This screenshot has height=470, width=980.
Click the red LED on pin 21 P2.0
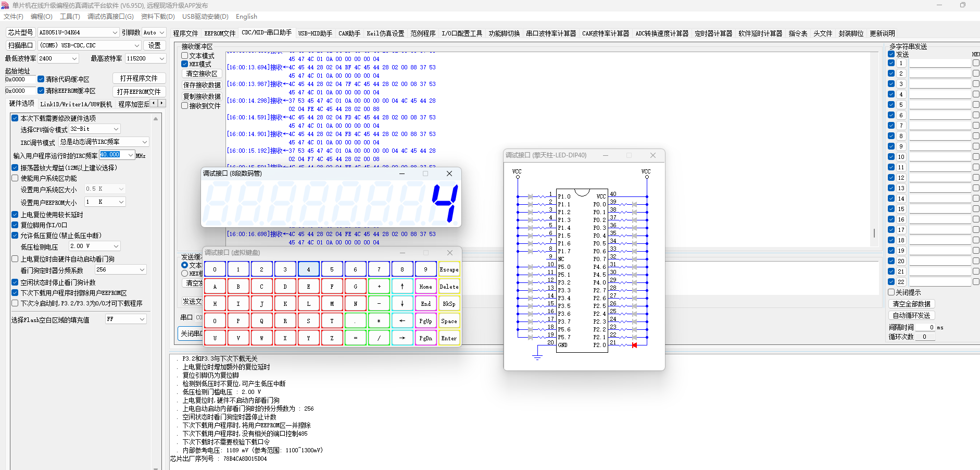(634, 345)
